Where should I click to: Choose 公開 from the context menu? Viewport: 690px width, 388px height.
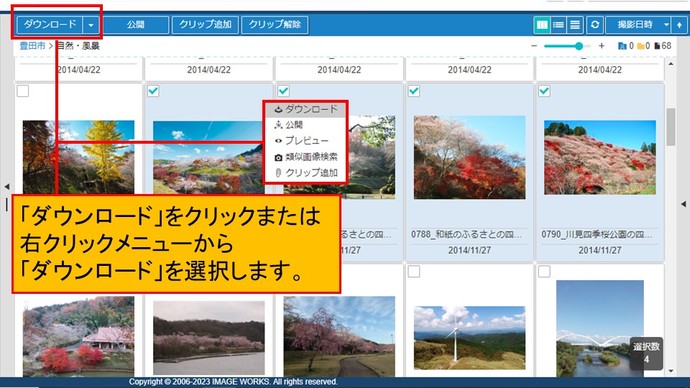[x=306, y=125]
